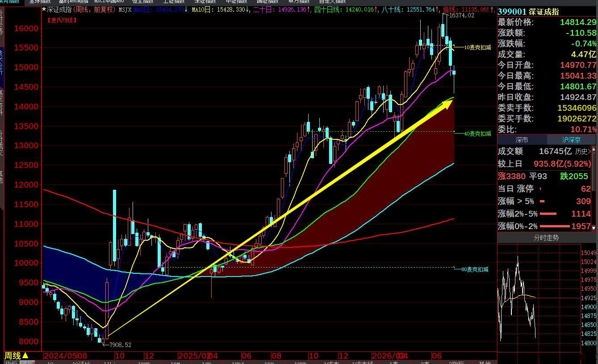Open the 周线 period selector
The image size is (598, 364).
coord(17,356)
